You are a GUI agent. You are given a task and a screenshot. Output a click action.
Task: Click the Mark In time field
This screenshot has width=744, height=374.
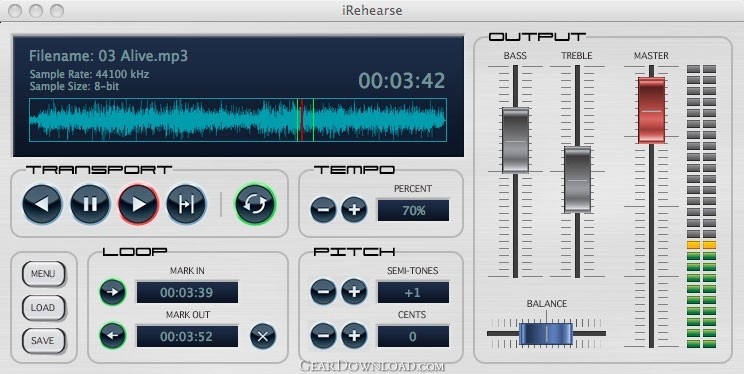(187, 292)
